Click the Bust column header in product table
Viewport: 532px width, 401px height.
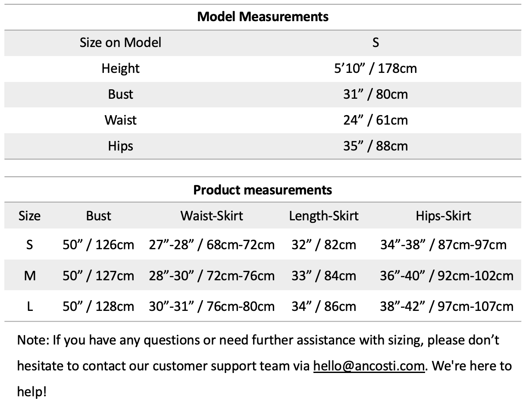click(x=98, y=216)
